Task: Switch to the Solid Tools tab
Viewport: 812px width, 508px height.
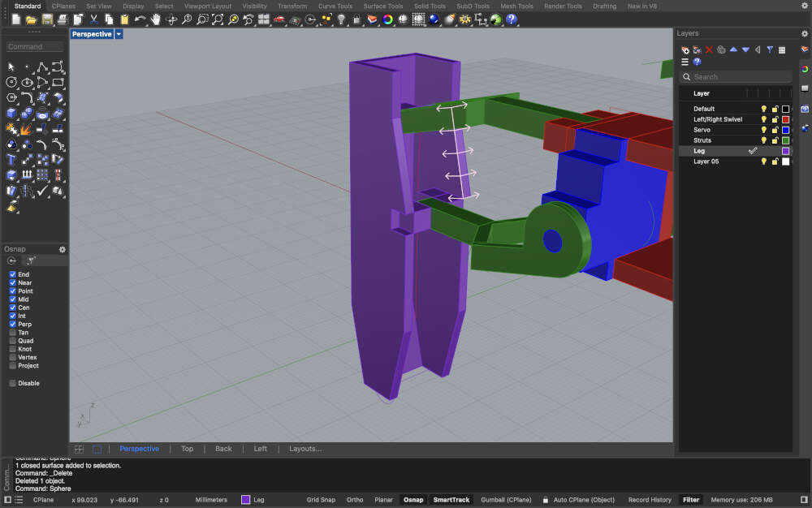Action: click(430, 6)
